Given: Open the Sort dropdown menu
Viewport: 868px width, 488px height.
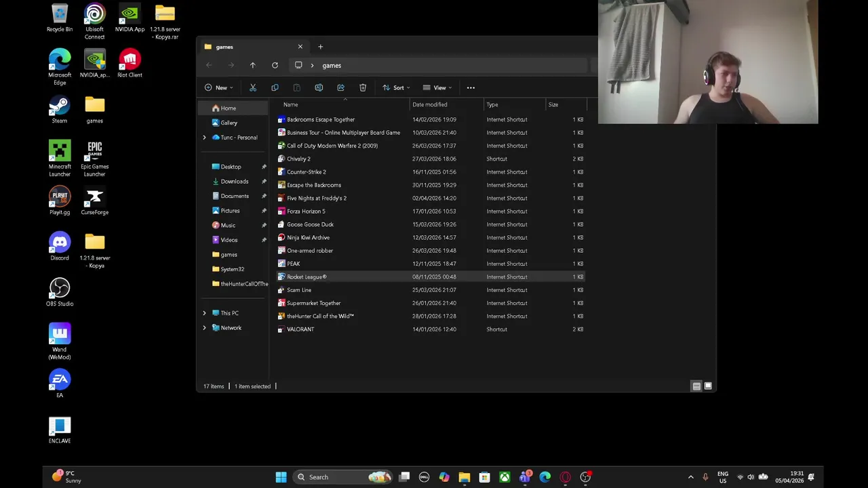Looking at the screenshot, I should (396, 87).
